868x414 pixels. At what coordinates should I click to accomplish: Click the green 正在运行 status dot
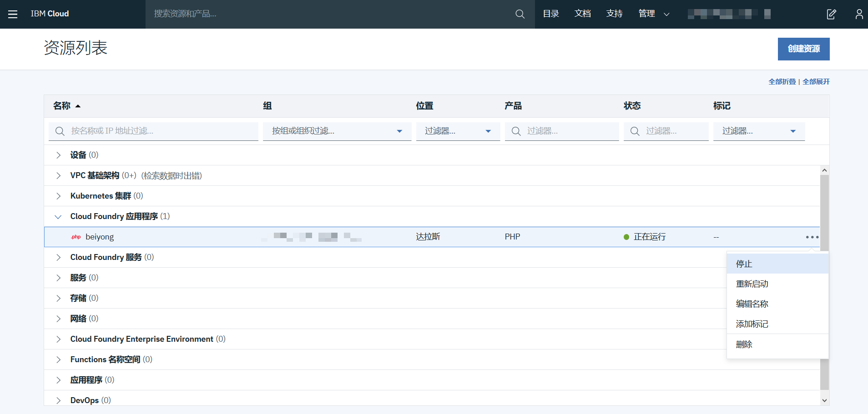pos(626,237)
